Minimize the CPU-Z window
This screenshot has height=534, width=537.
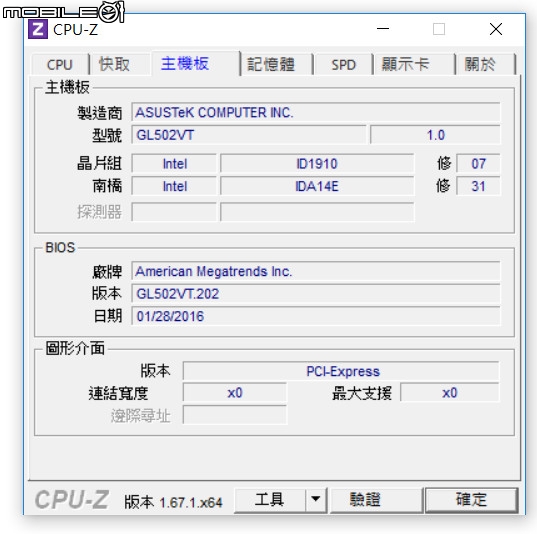point(383,29)
